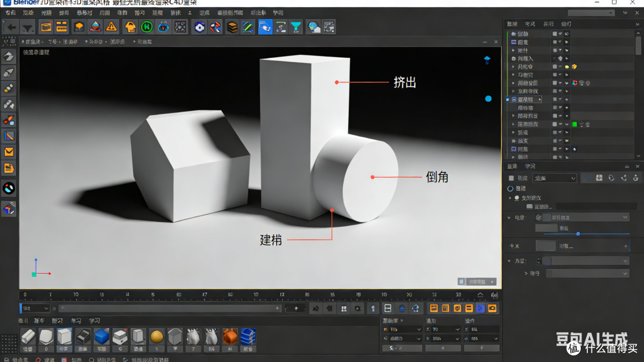Viewport: 644px width, 362px height.
Task: Open the bottommost dropdown in properties panel
Action: 587,273
